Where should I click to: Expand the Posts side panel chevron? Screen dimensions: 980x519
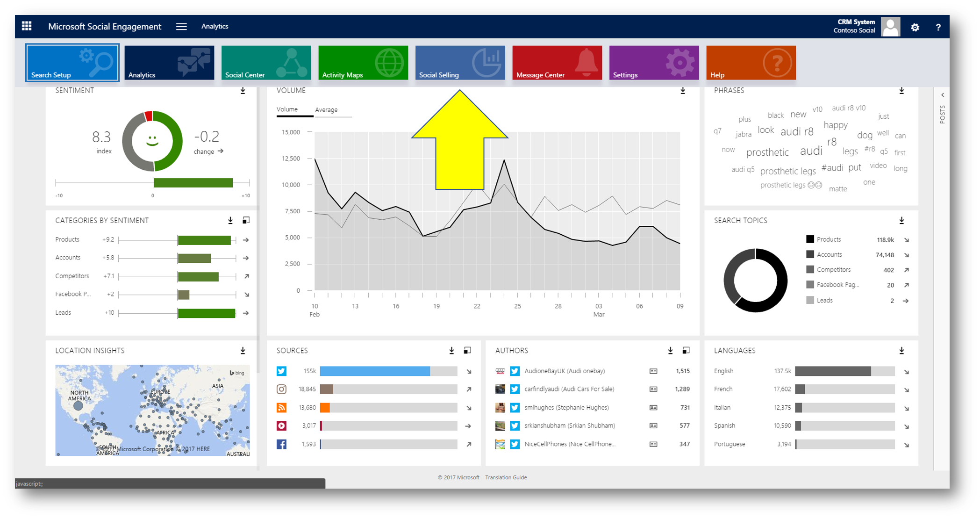click(943, 95)
